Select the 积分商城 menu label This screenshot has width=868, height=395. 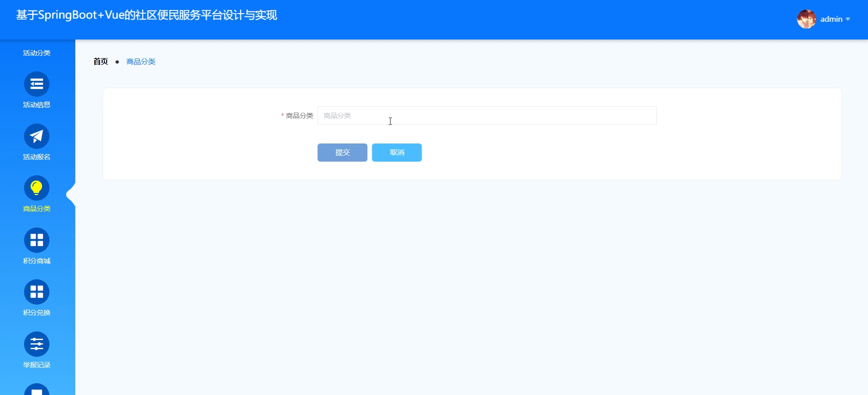[x=37, y=261]
